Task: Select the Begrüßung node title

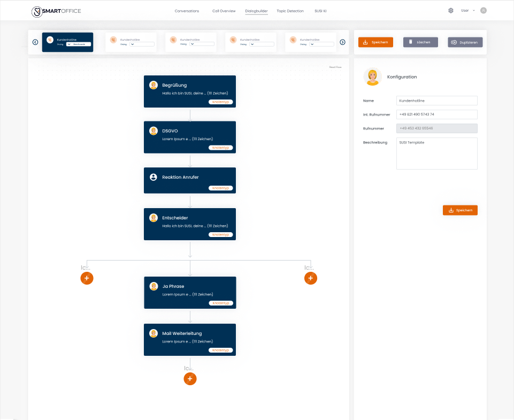Action: coord(174,85)
